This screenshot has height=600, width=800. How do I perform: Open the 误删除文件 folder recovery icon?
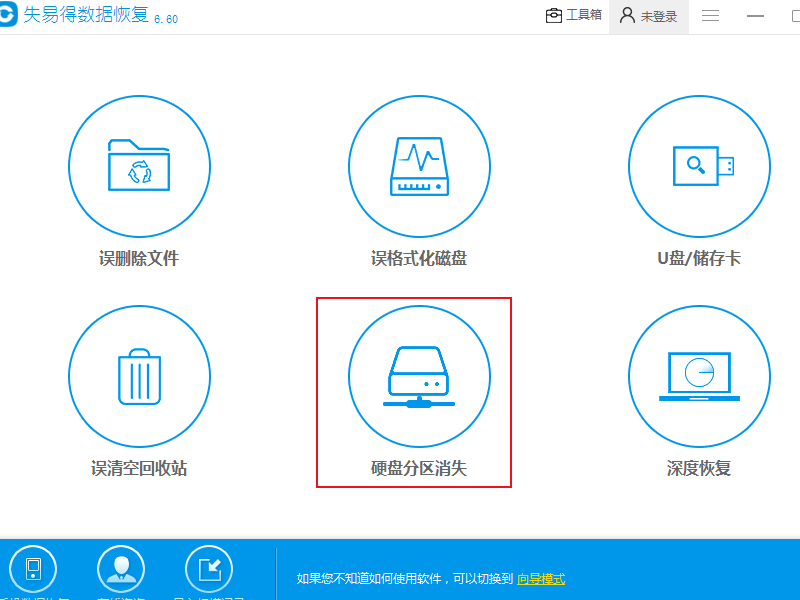(x=139, y=166)
